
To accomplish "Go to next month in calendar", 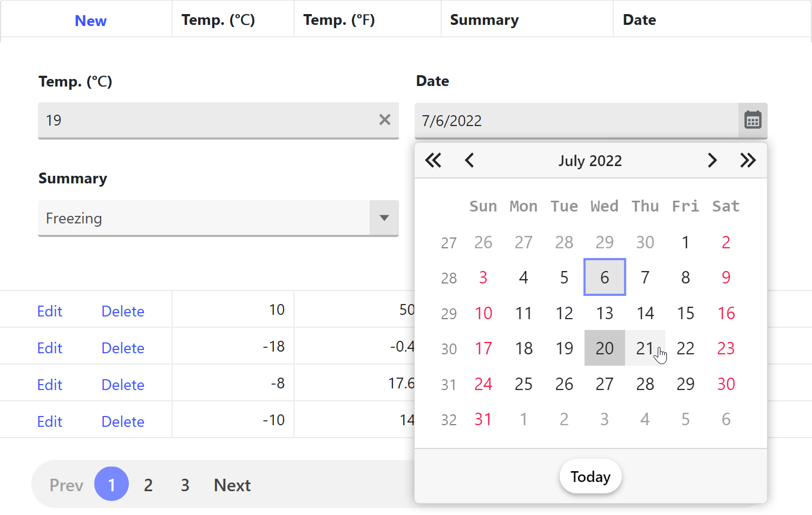I will [x=712, y=161].
